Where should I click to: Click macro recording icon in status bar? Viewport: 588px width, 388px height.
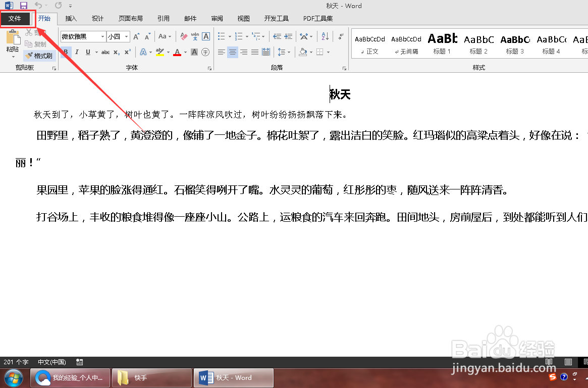80,362
